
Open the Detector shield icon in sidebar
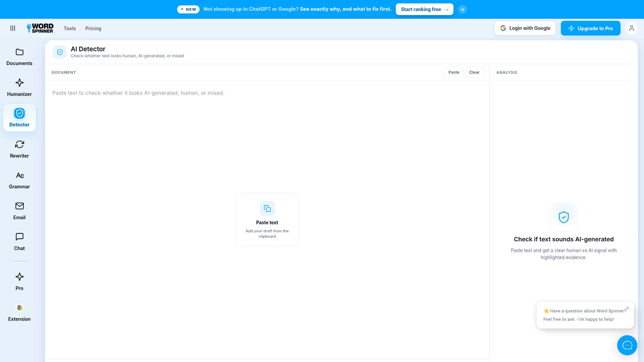pyautogui.click(x=19, y=113)
